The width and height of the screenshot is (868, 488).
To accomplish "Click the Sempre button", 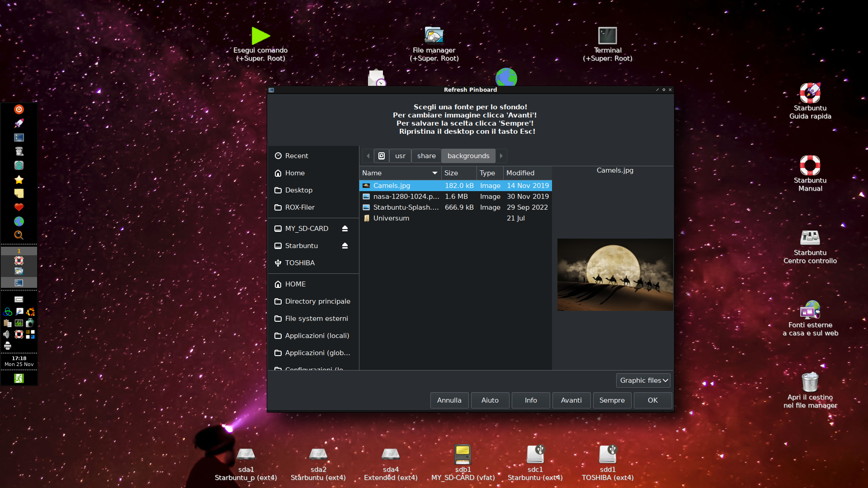I will coord(612,400).
